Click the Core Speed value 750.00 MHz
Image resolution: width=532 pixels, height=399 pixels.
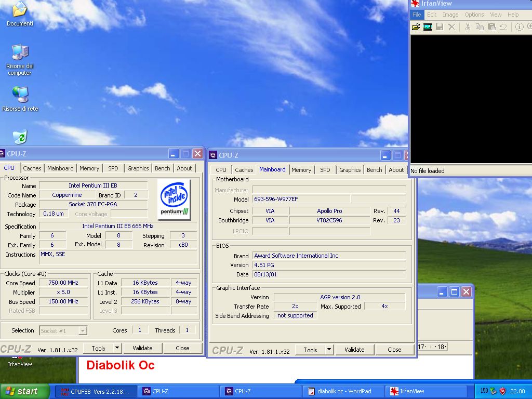pos(63,283)
